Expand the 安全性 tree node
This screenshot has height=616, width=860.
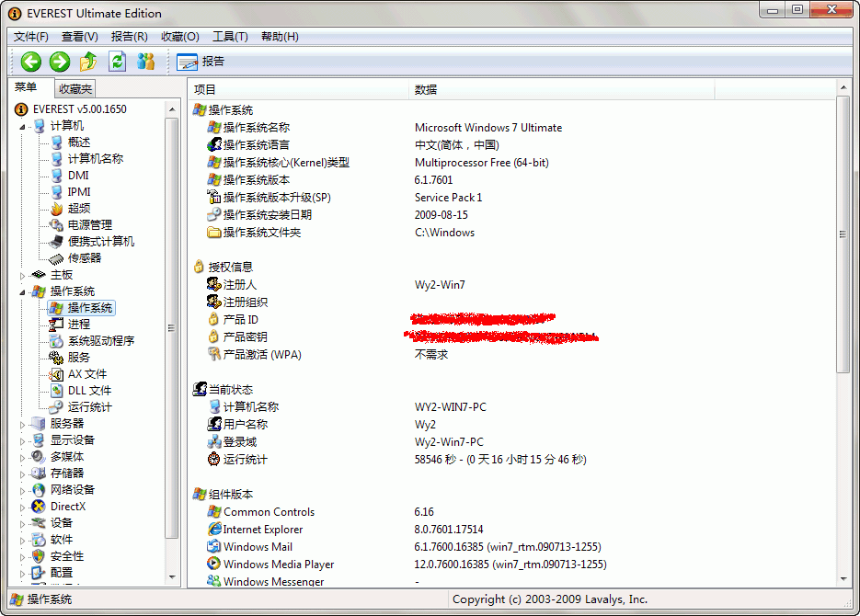click(22, 557)
